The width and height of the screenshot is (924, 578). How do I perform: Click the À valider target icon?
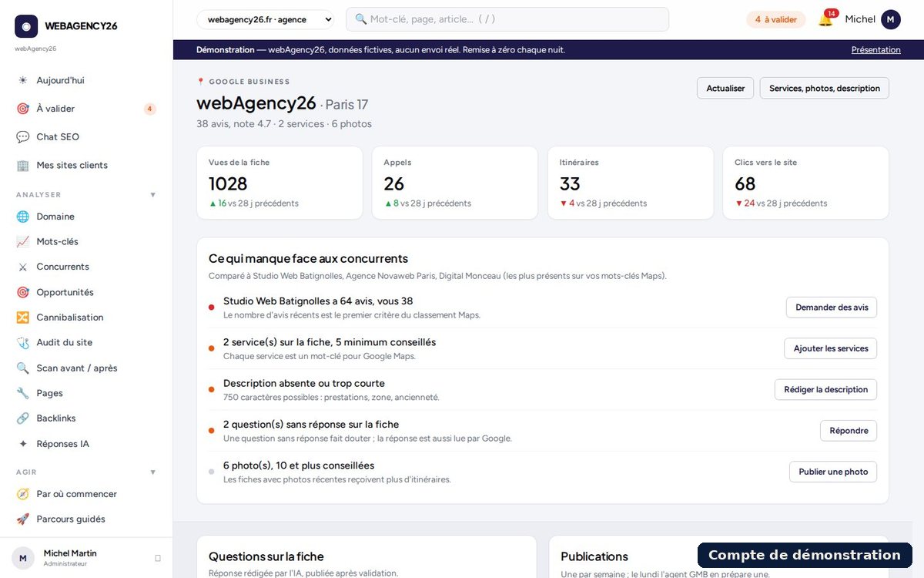pyautogui.click(x=22, y=109)
